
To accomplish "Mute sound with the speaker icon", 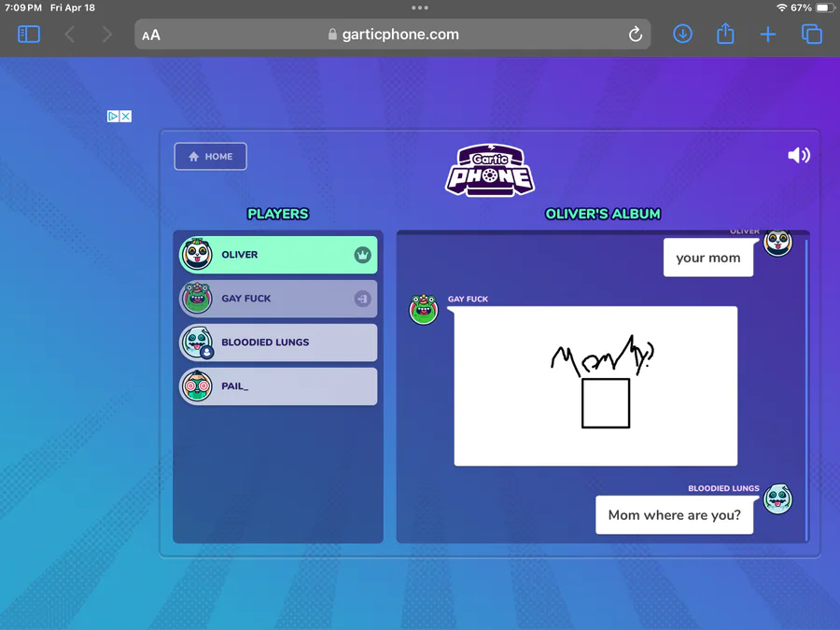I will pyautogui.click(x=799, y=155).
